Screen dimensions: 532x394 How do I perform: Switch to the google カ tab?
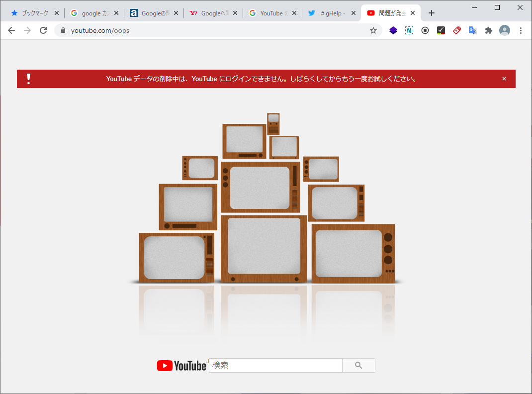(94, 13)
